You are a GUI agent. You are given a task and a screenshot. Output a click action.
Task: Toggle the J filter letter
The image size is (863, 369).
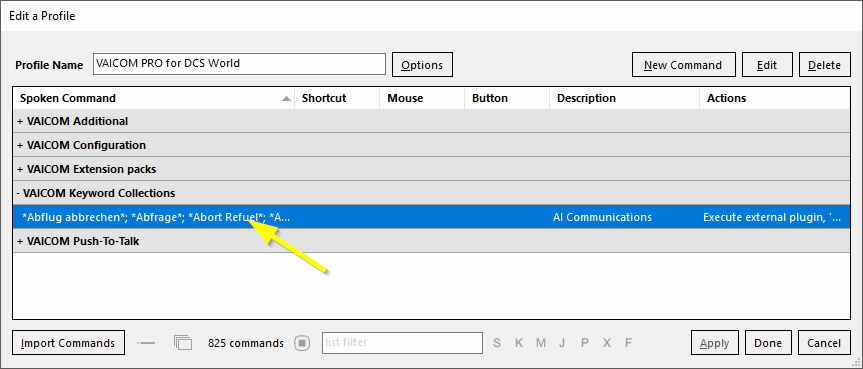click(x=562, y=343)
